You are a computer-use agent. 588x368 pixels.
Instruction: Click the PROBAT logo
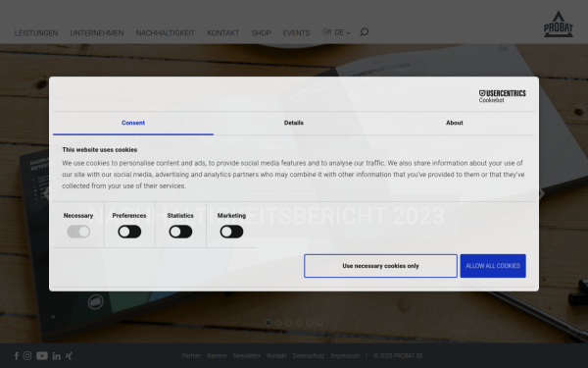(x=559, y=24)
